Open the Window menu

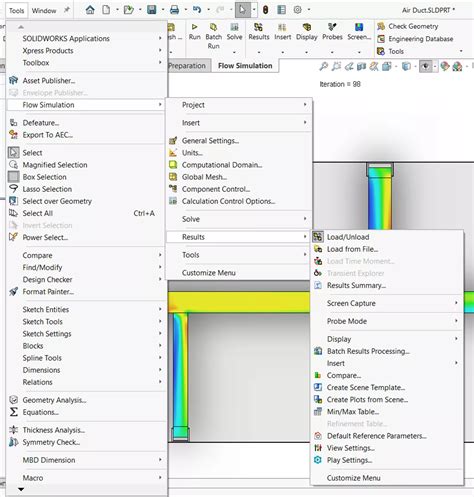click(44, 11)
